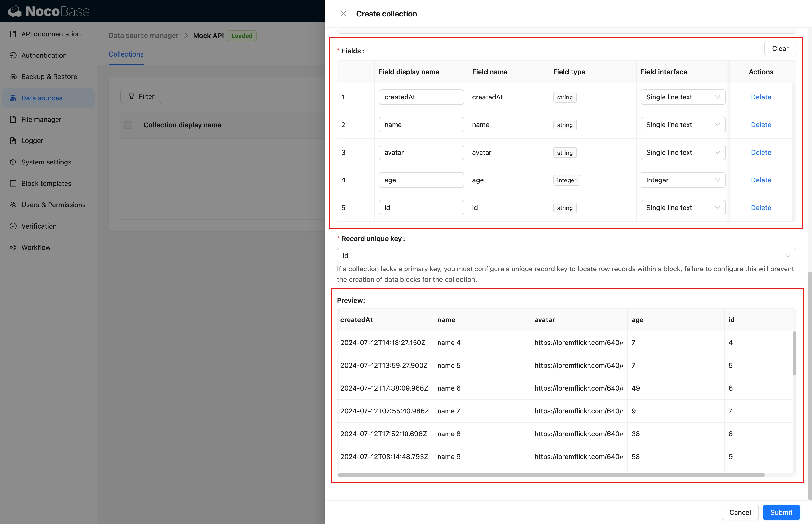Switch to the Collections tab
This screenshot has width=812, height=524.
126,54
